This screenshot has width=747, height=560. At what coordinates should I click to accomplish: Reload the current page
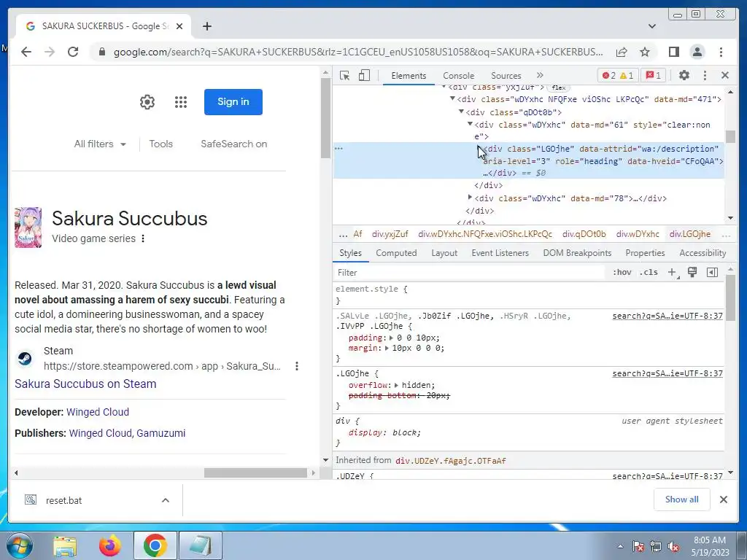tap(73, 52)
